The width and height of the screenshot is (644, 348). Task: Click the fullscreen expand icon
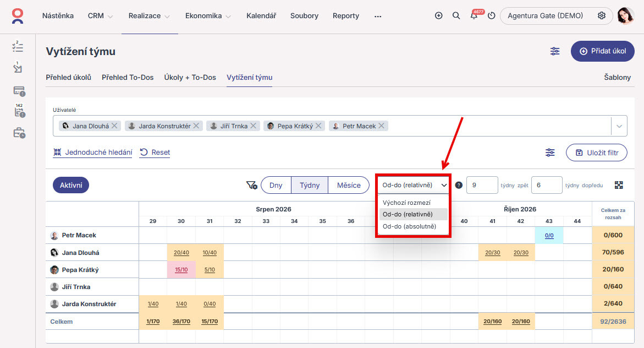(619, 185)
